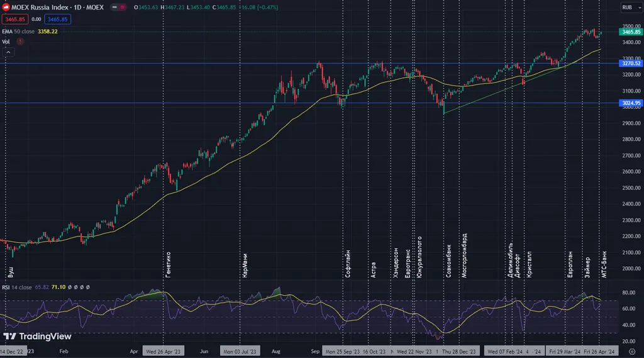Screen dimensions: 644x358
Task: Select the КарМани vertical line label
Action: coord(245,266)
